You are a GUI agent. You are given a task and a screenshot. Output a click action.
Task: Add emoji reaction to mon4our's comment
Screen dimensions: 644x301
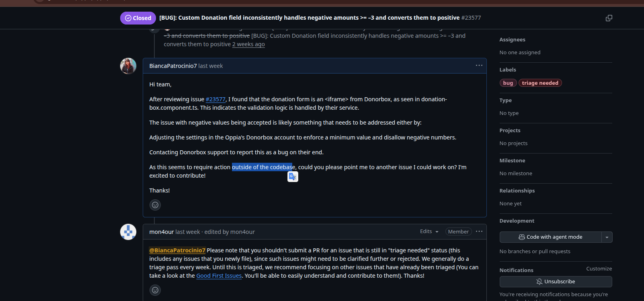tap(155, 290)
